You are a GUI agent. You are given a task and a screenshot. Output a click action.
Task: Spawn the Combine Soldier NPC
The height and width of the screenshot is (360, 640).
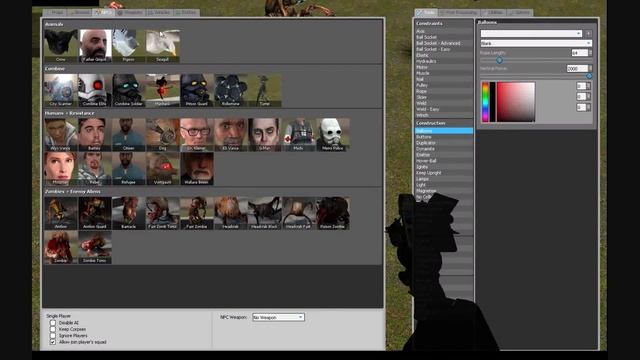(x=129, y=90)
